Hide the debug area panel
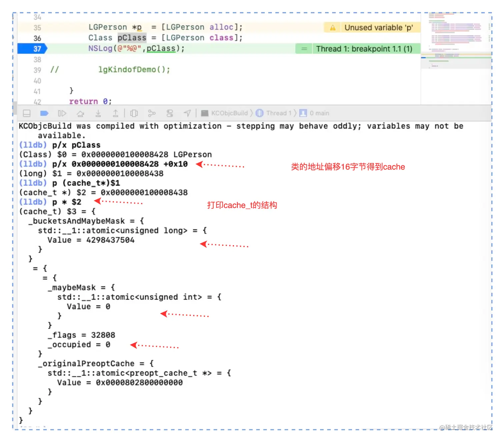The width and height of the screenshot is (504, 442). [27, 113]
